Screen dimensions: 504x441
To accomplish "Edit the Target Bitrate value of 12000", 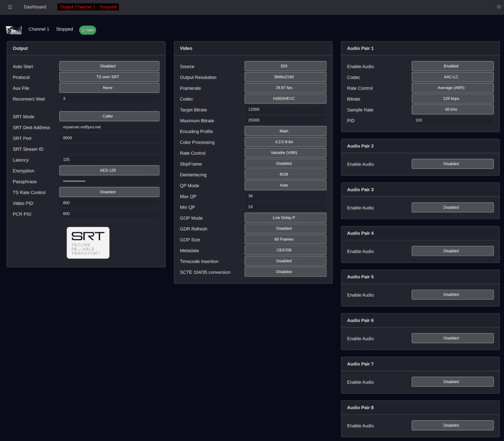I will [x=285, y=109].
